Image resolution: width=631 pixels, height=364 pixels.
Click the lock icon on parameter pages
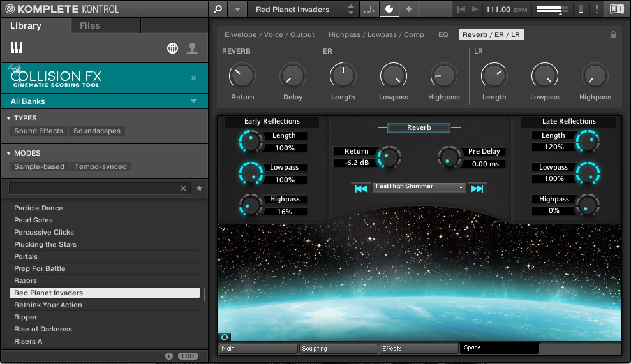point(613,34)
